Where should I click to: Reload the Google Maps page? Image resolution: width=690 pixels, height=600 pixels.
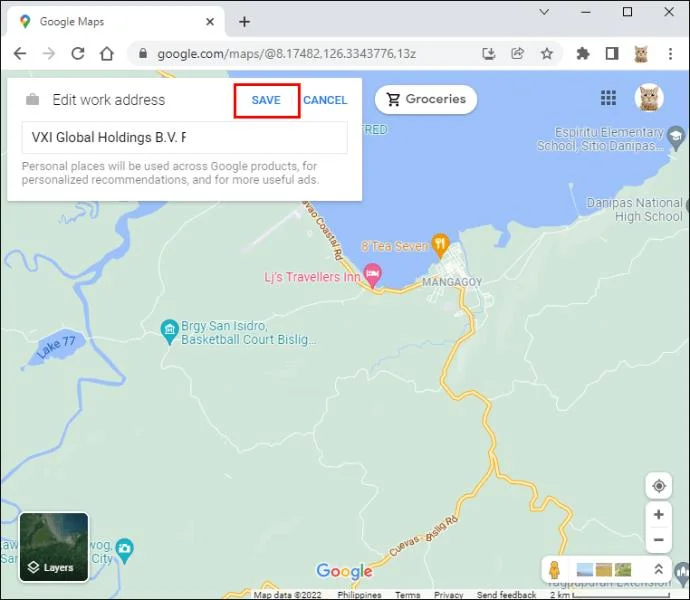point(78,54)
